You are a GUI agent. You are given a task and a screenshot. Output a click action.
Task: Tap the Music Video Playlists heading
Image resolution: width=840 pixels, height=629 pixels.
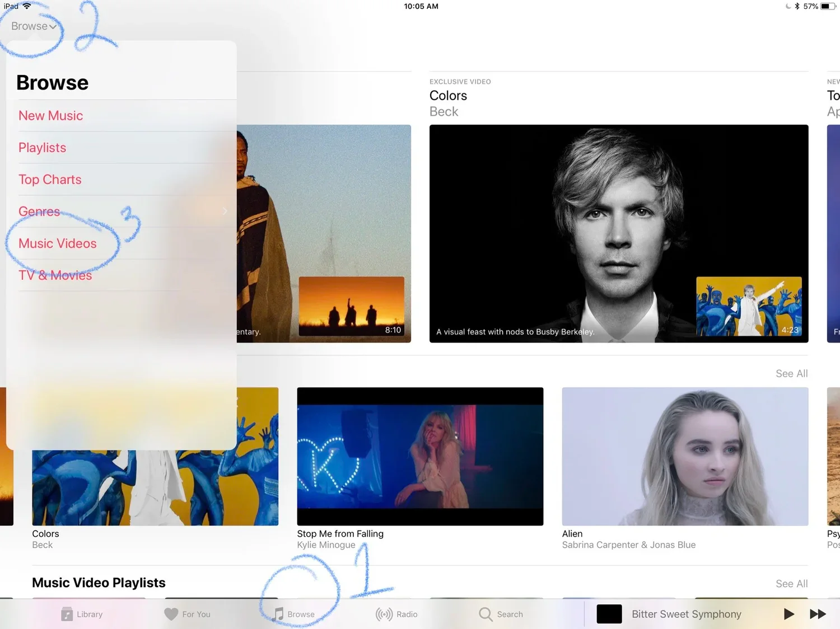tap(99, 583)
